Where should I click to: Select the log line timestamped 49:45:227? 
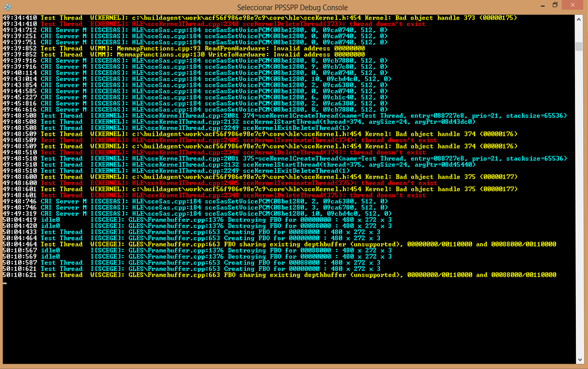tap(195, 97)
